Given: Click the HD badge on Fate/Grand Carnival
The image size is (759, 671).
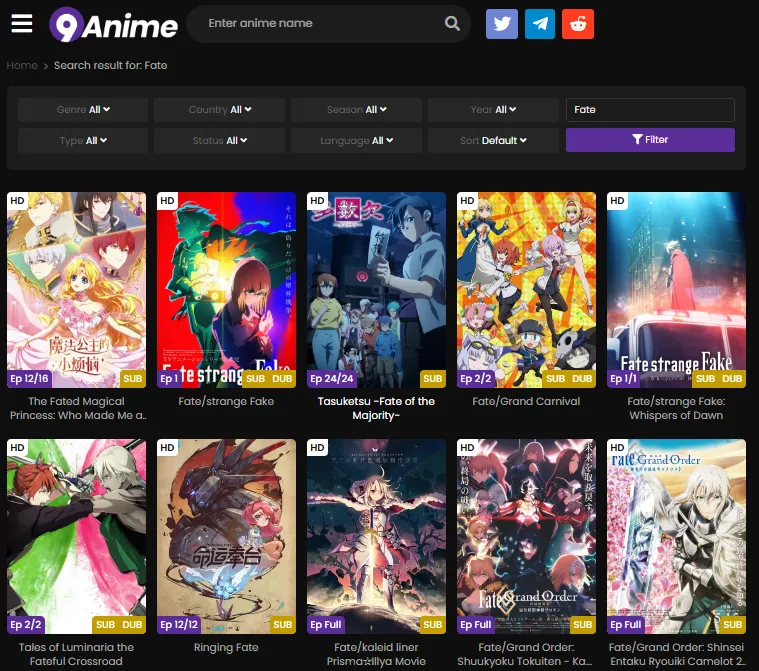Looking at the screenshot, I should tap(467, 201).
